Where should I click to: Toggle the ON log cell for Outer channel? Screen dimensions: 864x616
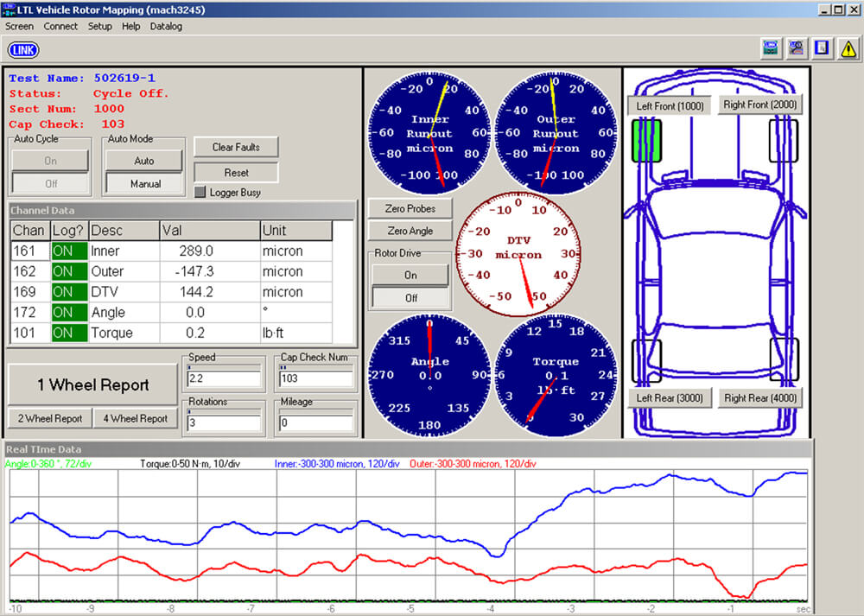tap(69, 271)
